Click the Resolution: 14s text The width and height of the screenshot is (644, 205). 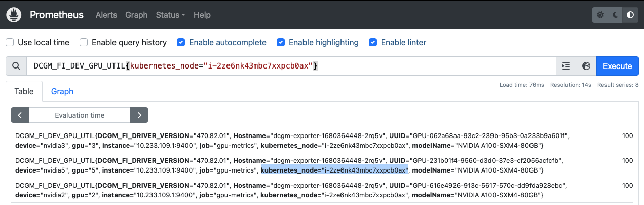tap(571, 85)
